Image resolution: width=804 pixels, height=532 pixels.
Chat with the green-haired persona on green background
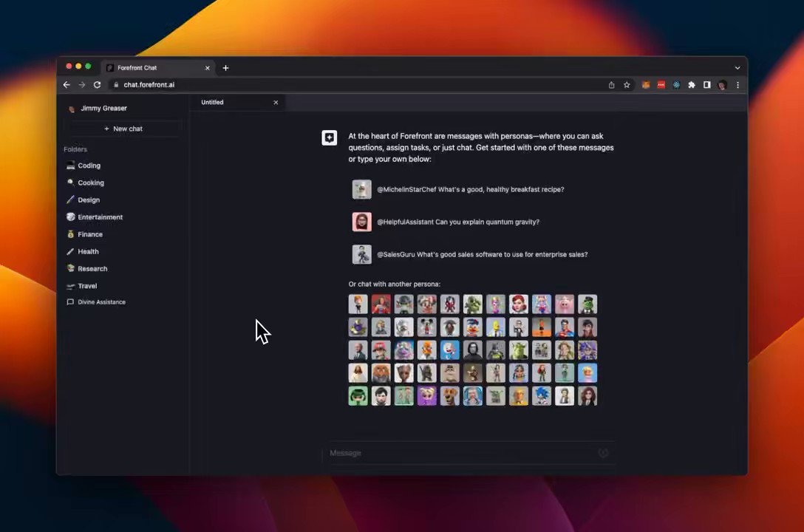(x=358, y=395)
